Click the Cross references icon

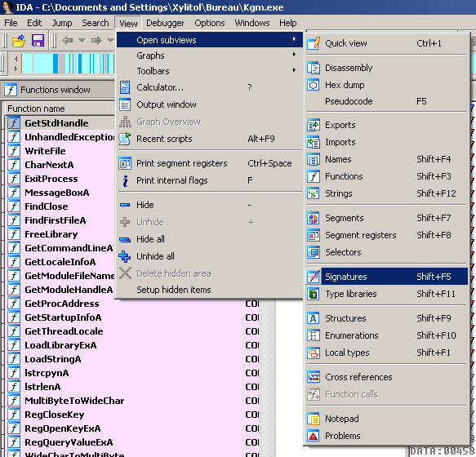pyautogui.click(x=314, y=377)
